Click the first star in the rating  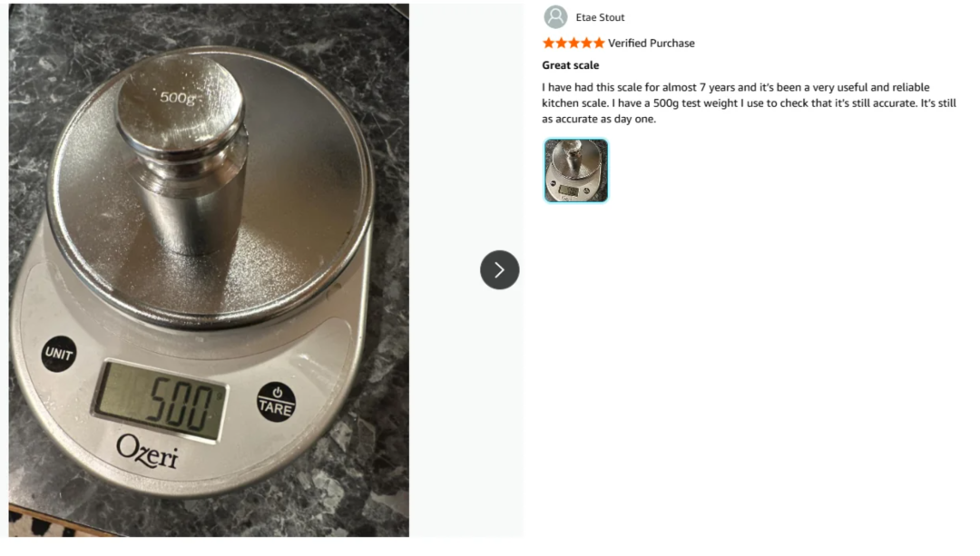(549, 43)
